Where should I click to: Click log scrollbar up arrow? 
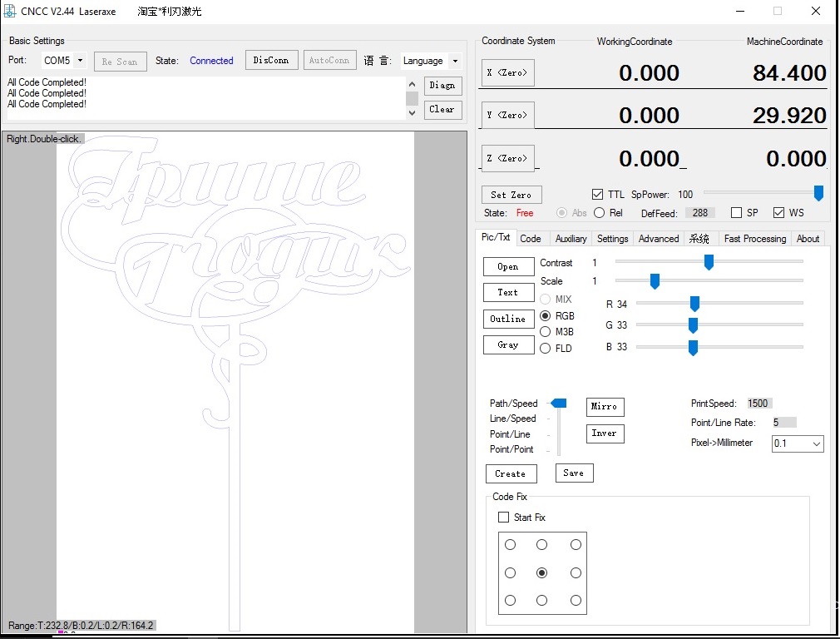[x=412, y=84]
